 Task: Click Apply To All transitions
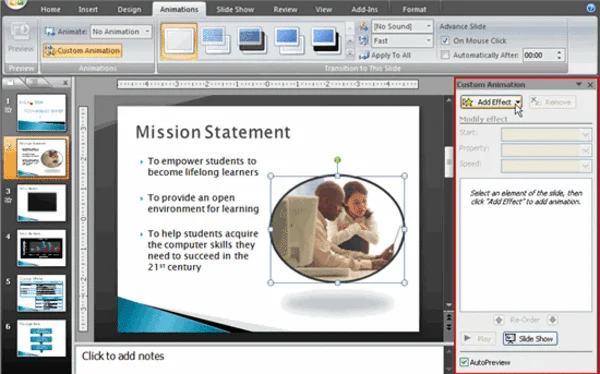pyautogui.click(x=385, y=56)
